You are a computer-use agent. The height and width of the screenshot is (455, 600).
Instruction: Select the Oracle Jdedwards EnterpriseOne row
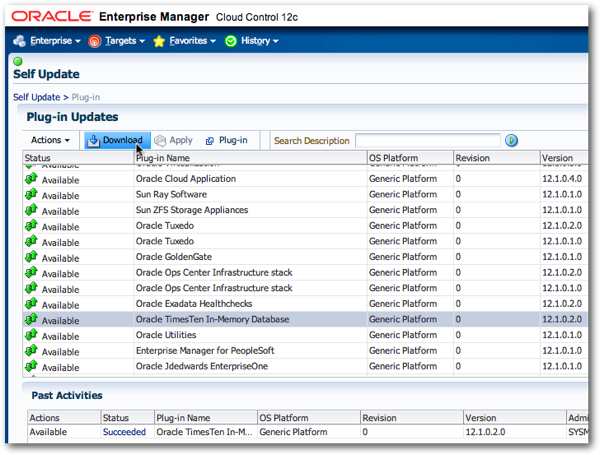click(x=305, y=366)
